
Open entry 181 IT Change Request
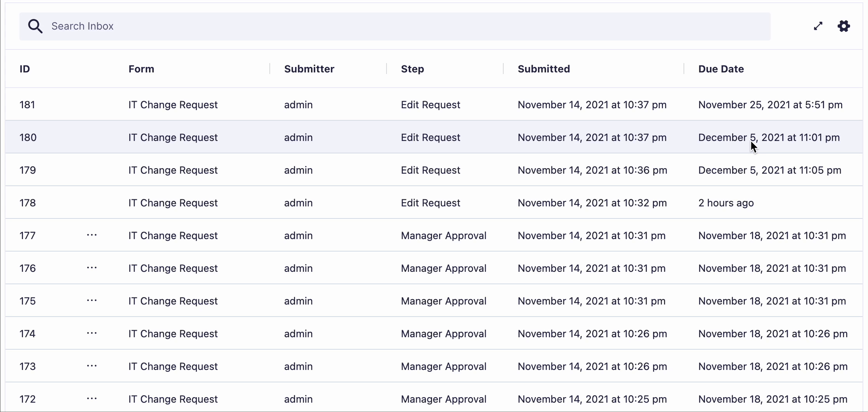tap(173, 105)
